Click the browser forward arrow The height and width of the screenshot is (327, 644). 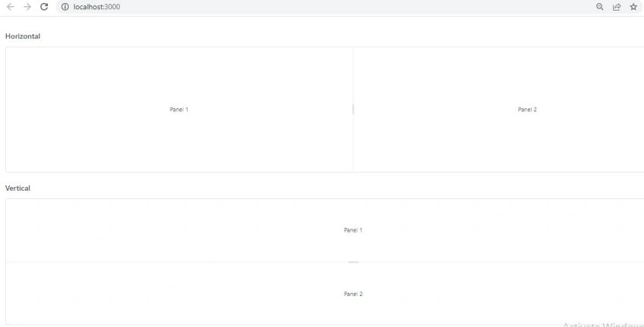[x=27, y=7]
